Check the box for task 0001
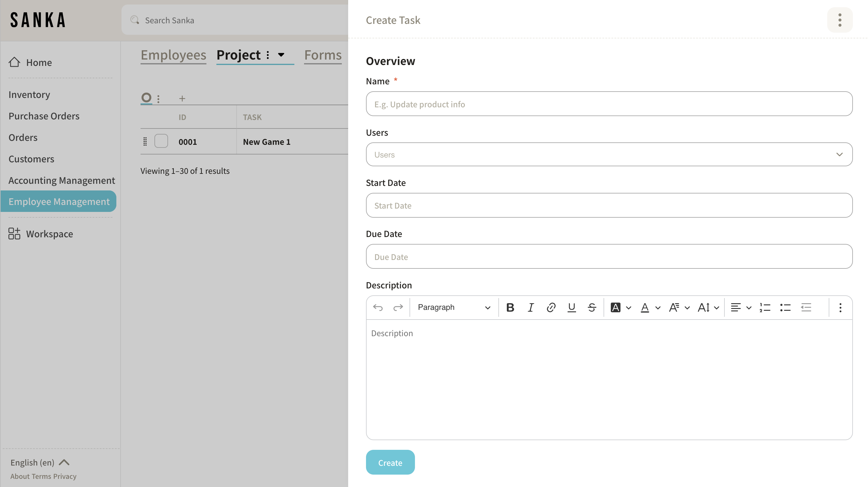Screen dimensions: 868x487 coord(161,141)
